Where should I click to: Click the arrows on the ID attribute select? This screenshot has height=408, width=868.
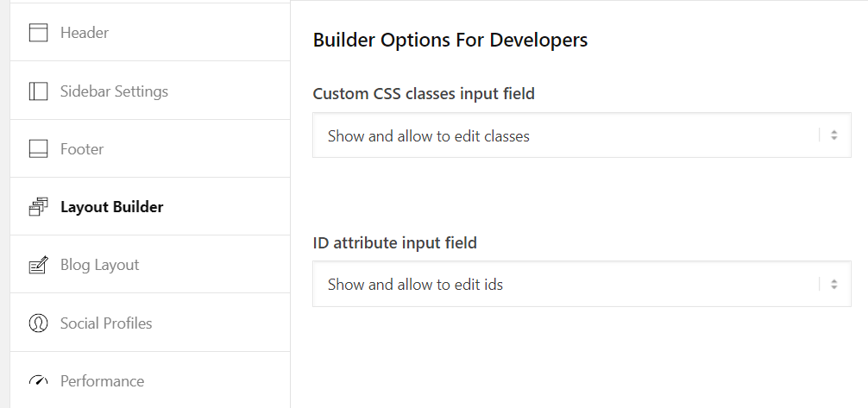(x=834, y=284)
